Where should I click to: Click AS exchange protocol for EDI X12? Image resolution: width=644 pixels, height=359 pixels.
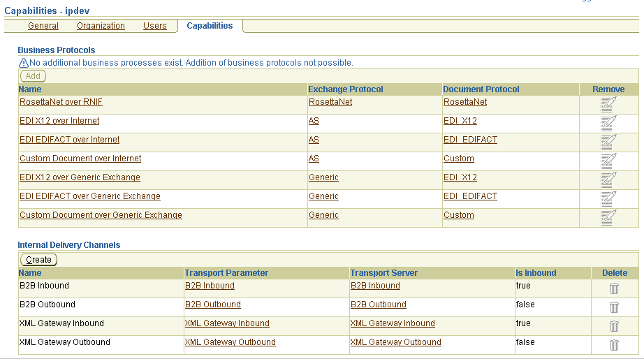pos(314,121)
